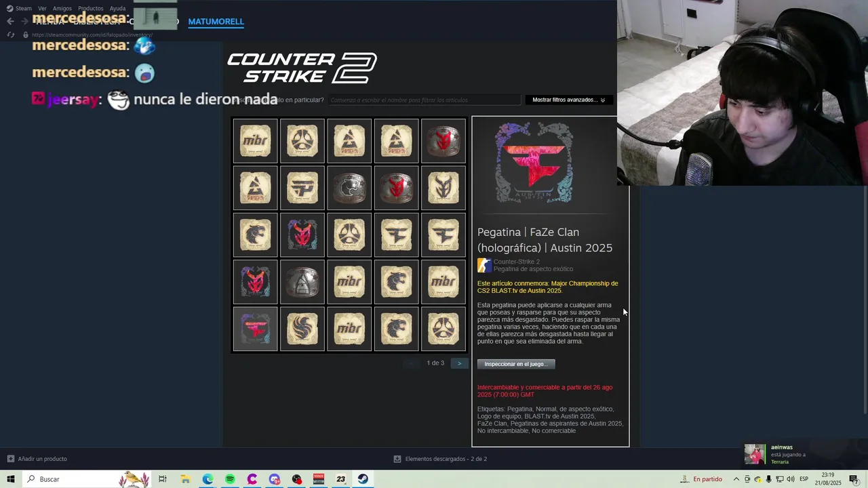Open Discord from the taskbar
The width and height of the screenshot is (868, 488).
point(275,479)
